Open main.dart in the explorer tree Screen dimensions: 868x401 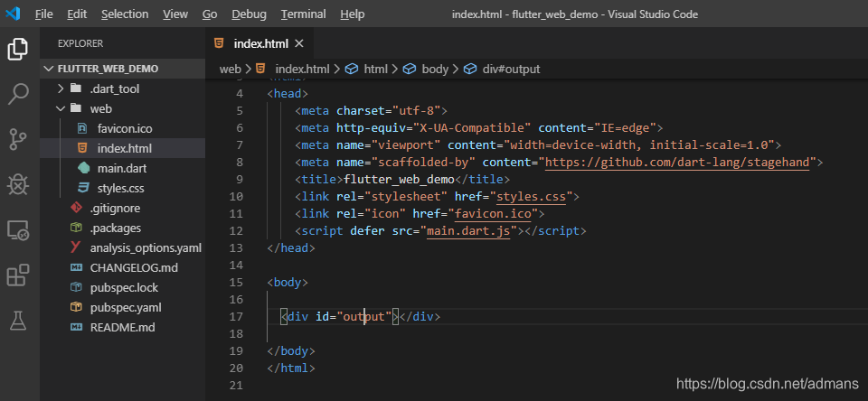(x=122, y=168)
